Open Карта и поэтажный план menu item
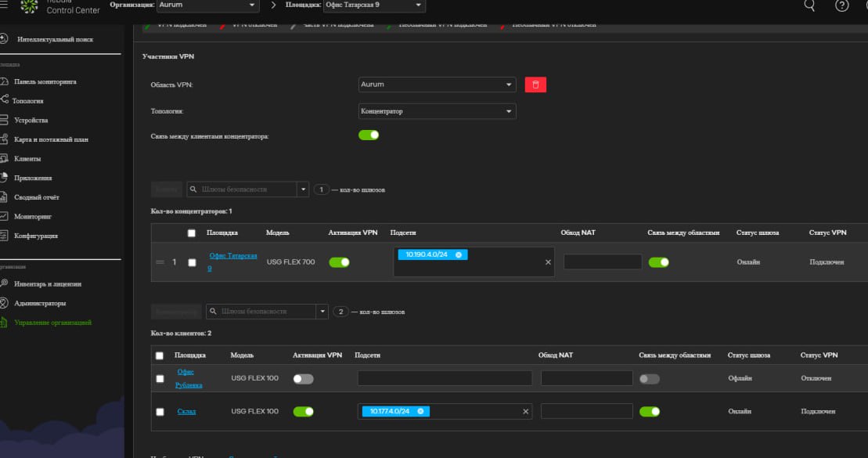 coord(51,139)
